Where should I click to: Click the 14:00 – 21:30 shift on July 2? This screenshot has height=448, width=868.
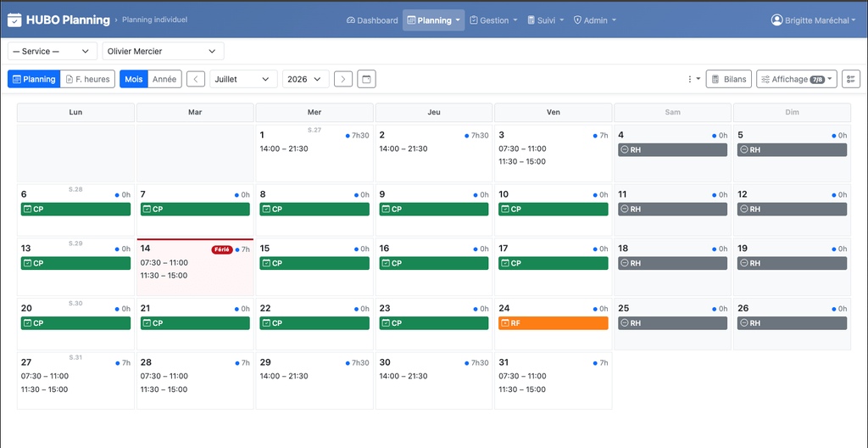click(403, 148)
